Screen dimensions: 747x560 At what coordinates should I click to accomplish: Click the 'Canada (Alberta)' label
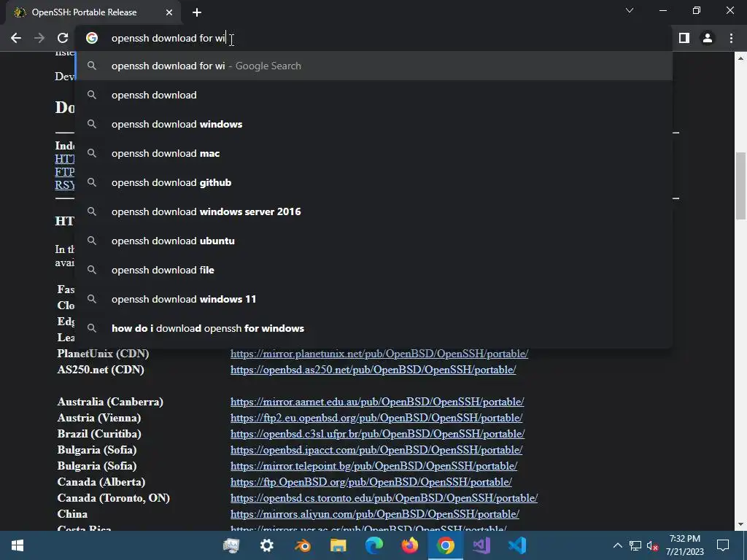coord(101,482)
